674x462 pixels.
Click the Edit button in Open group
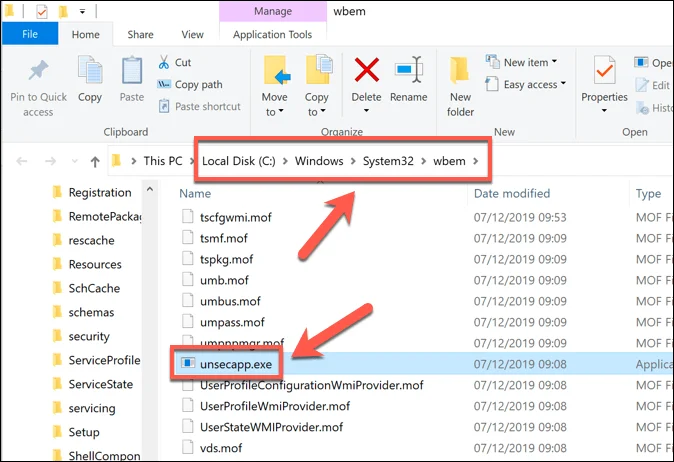pyautogui.click(x=653, y=85)
